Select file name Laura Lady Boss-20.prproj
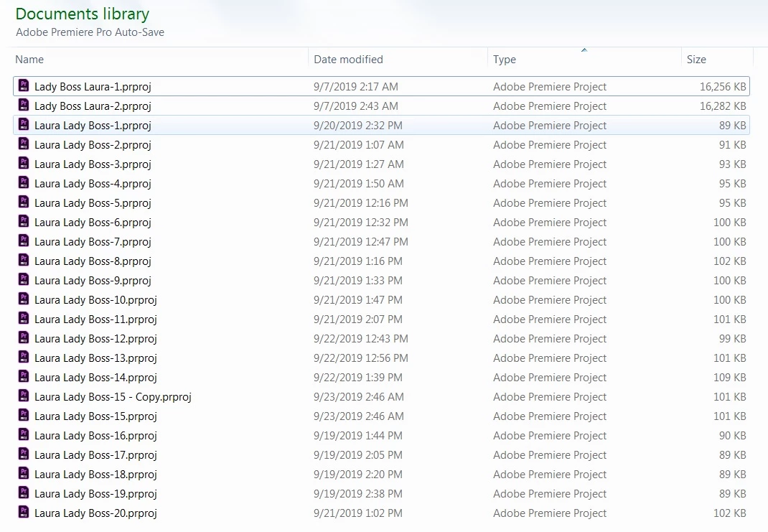This screenshot has height=532, width=768. point(95,513)
